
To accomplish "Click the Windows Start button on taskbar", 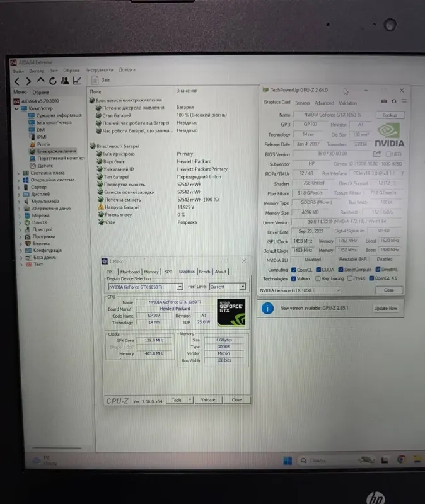I will [288, 461].
